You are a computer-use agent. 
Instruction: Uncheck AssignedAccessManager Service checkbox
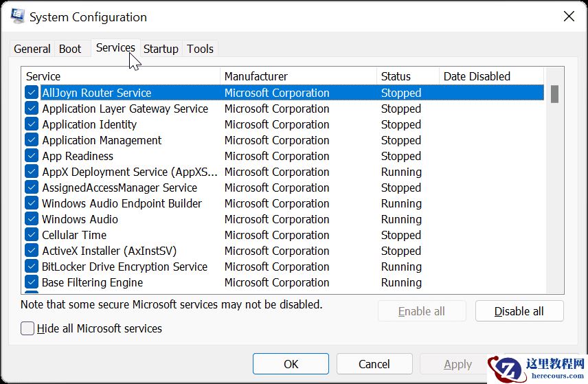click(32, 187)
